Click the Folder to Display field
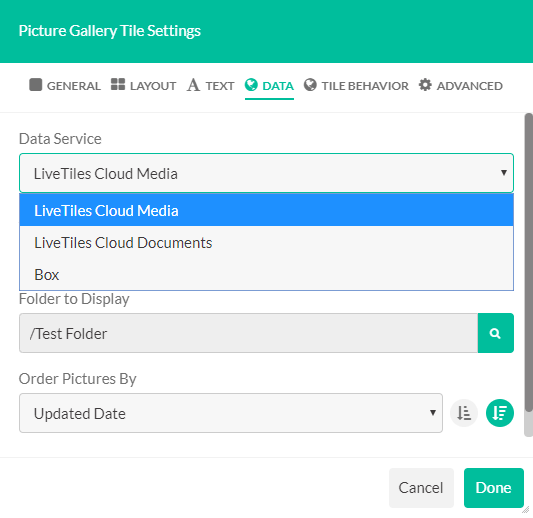The height and width of the screenshot is (518, 533). click(x=248, y=333)
